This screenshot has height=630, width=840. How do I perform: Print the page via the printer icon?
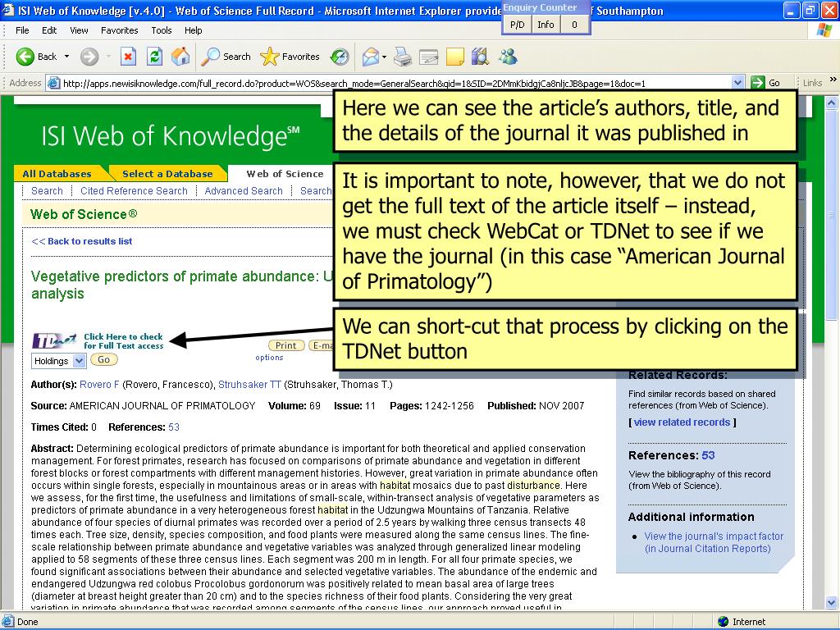[x=402, y=57]
